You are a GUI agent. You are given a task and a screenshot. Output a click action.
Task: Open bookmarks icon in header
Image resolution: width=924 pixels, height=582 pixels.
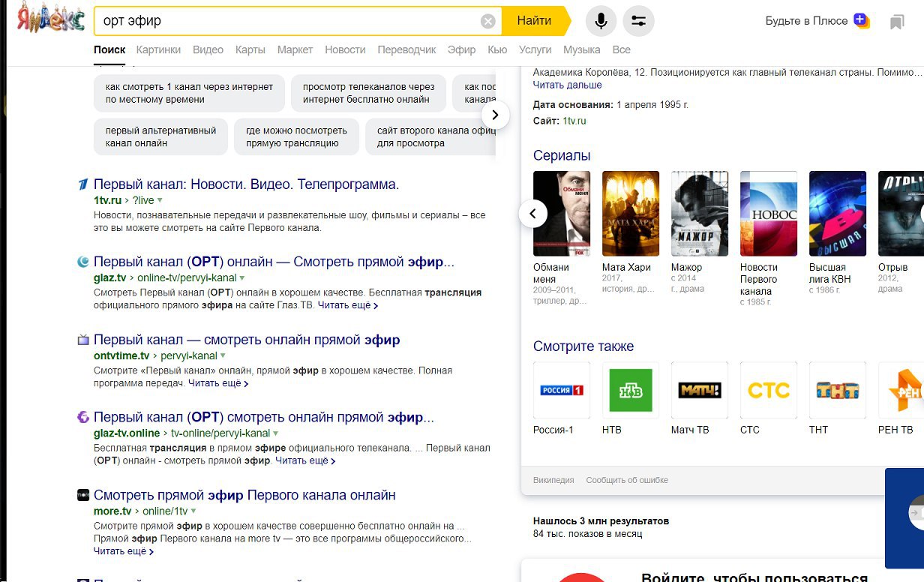pyautogui.click(x=897, y=22)
